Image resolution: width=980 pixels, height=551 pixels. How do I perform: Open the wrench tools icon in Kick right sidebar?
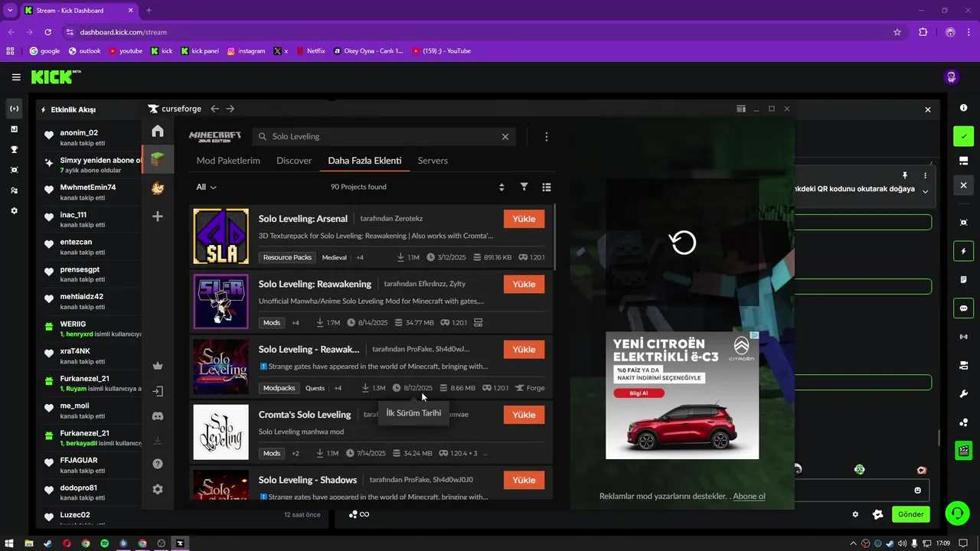963,394
